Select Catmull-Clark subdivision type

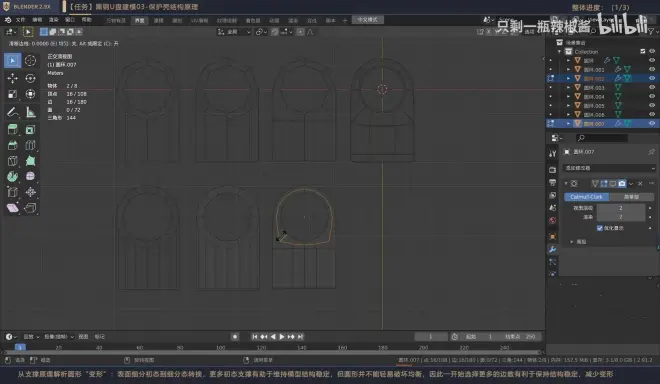point(586,197)
